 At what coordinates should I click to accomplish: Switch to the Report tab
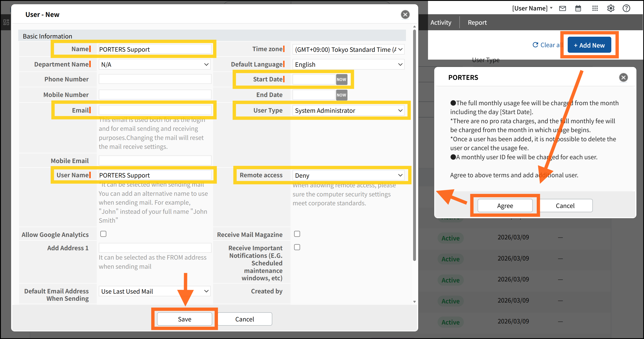pyautogui.click(x=477, y=22)
